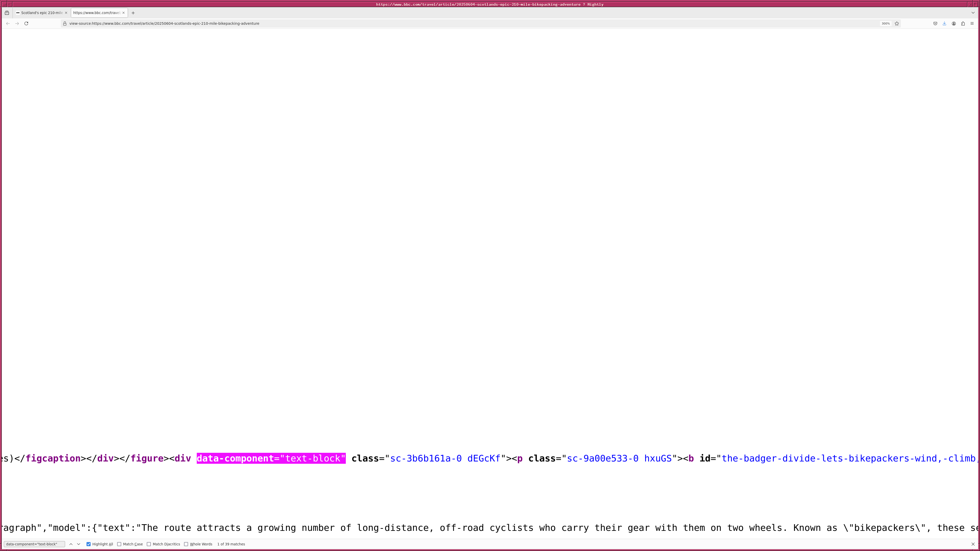Close the find bar
The image size is (980, 551).
coord(973,544)
